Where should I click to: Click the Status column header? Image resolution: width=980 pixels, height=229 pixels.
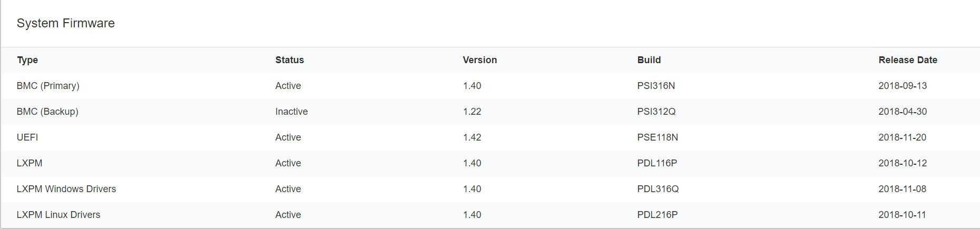(289, 60)
